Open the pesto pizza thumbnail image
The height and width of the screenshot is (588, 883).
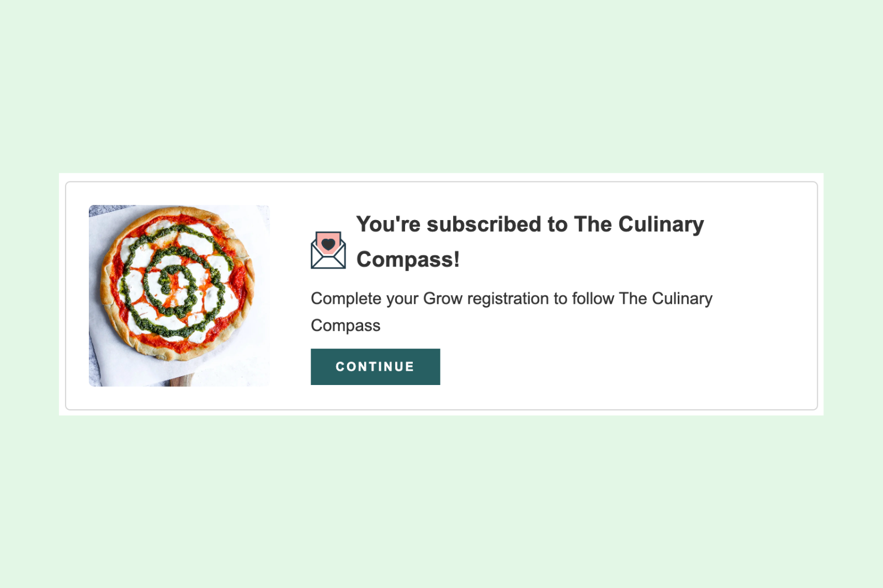(x=179, y=296)
